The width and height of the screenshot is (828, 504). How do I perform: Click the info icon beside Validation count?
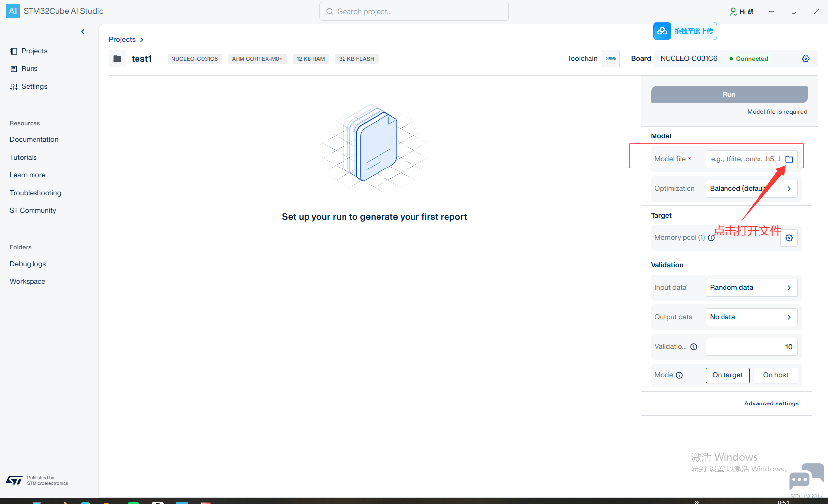694,347
